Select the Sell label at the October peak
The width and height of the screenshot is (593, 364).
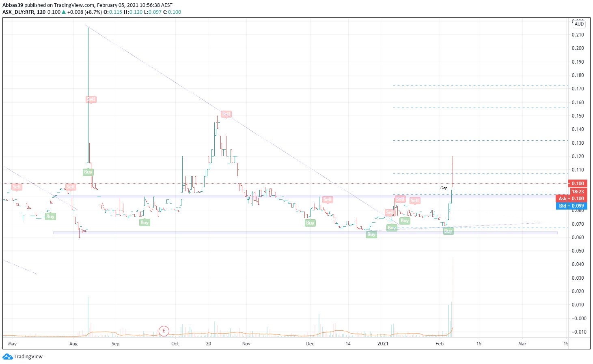(x=226, y=114)
